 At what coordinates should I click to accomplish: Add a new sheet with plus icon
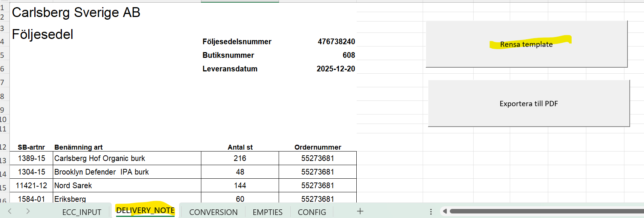pyautogui.click(x=360, y=211)
